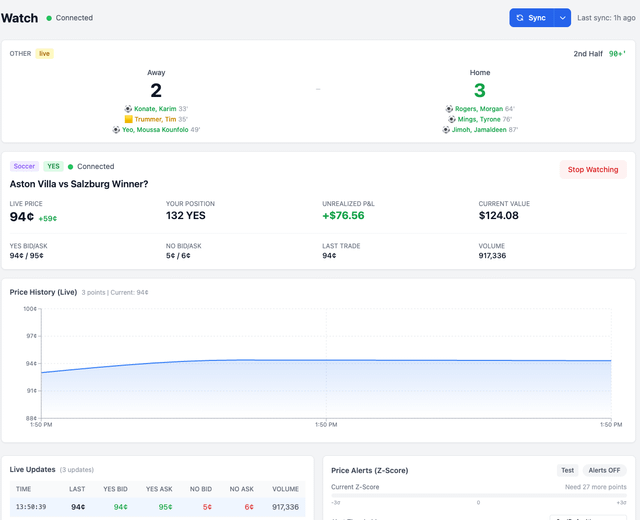Click the Z-Score range bar
This screenshot has width=640, height=520.
pos(478,494)
